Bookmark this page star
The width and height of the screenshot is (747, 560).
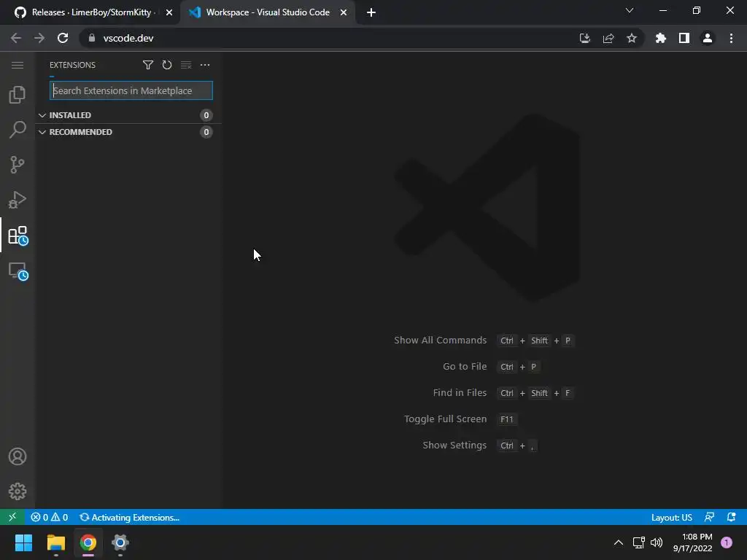point(632,38)
